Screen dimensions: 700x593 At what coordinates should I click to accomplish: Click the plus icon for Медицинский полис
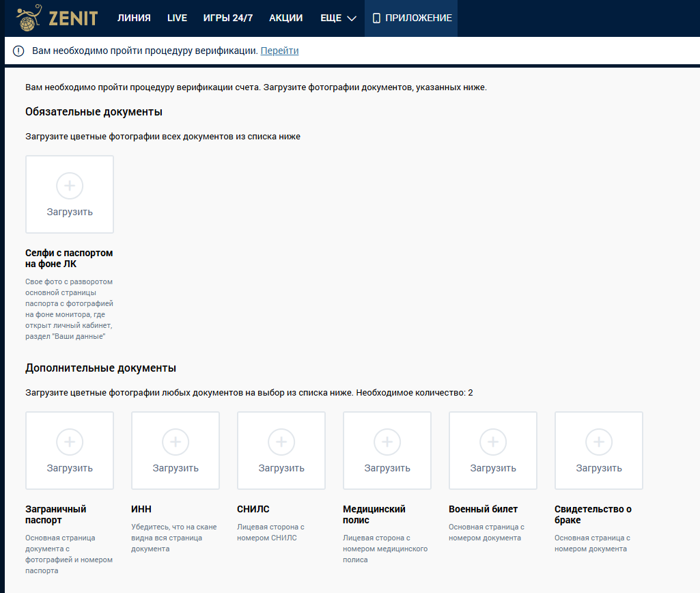[x=387, y=442]
